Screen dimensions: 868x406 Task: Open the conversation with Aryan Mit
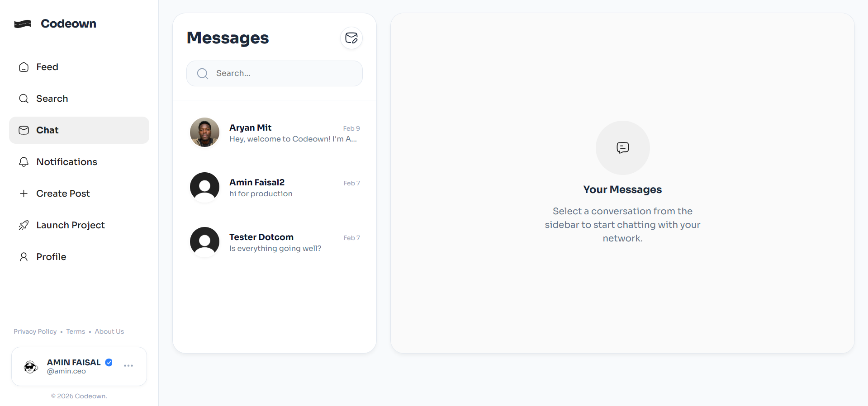[275, 132]
